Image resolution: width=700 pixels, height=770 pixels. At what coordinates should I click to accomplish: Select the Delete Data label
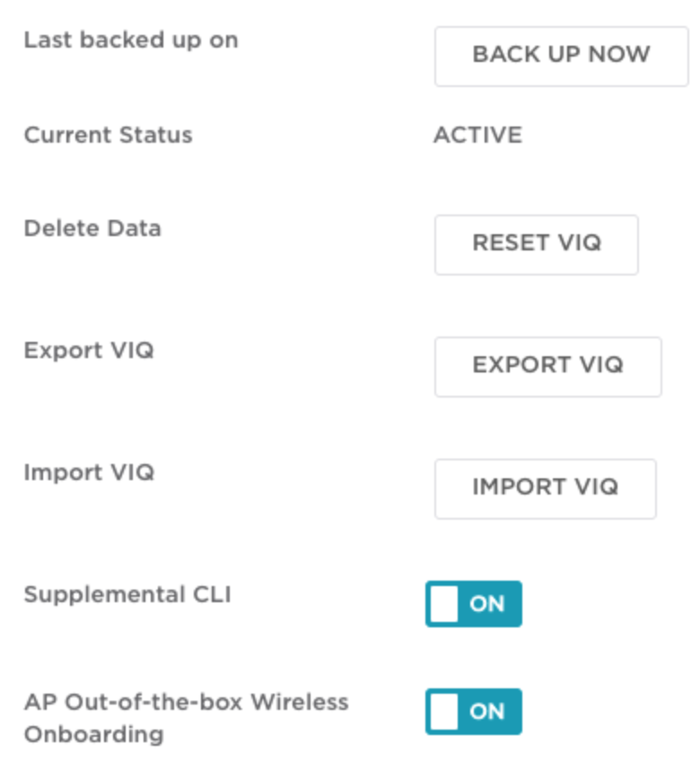point(92,228)
